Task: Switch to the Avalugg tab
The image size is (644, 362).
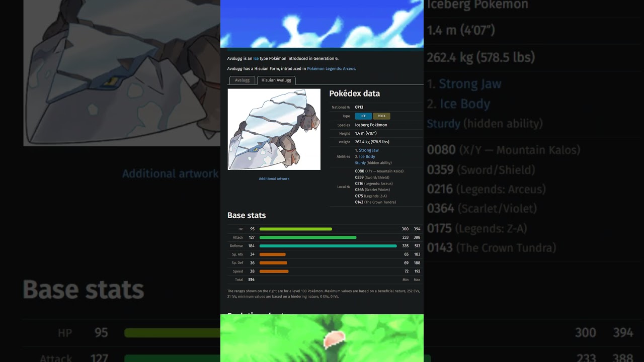Action: [x=242, y=80]
